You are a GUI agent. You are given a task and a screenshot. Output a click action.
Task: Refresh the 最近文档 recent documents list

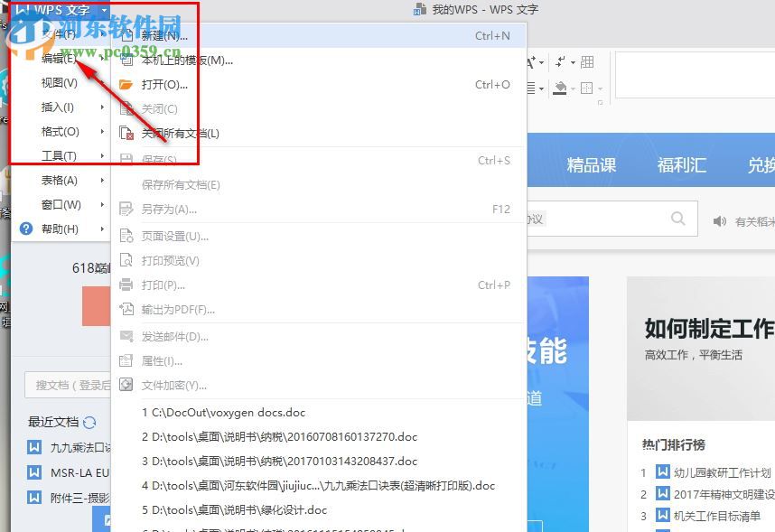89,422
